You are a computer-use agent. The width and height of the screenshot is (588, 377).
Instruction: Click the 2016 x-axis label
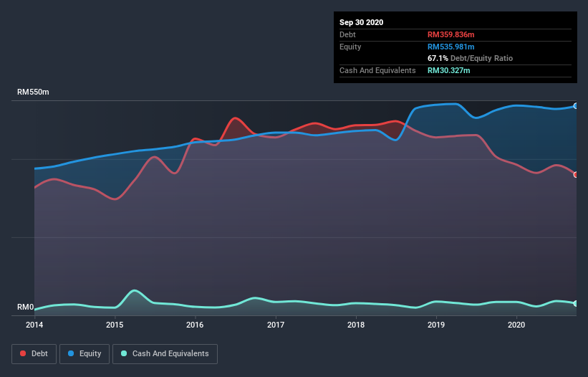point(195,325)
